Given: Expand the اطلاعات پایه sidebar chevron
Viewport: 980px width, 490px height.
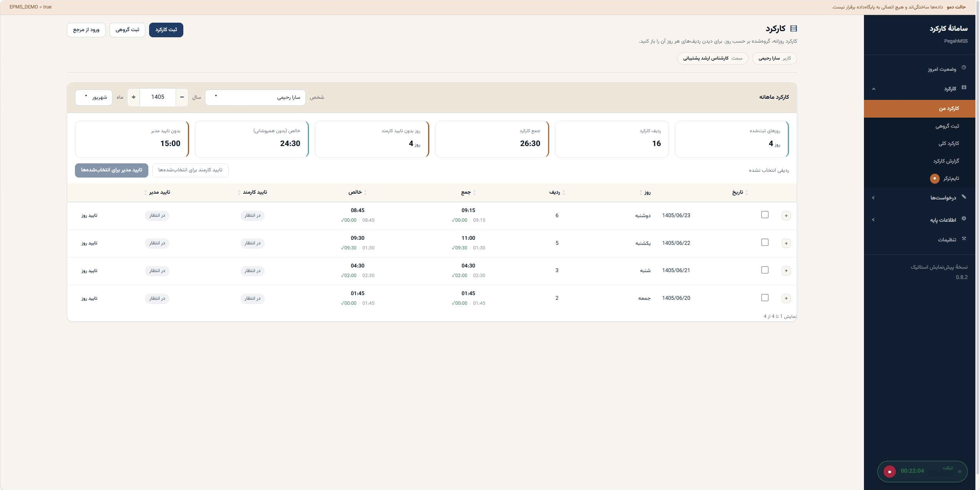Looking at the screenshot, I should click(x=873, y=220).
